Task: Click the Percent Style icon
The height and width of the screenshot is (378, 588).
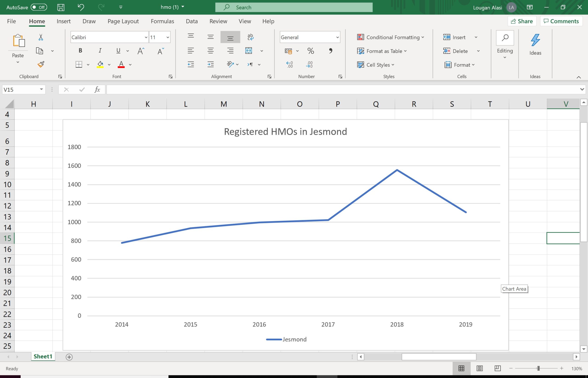Action: [x=311, y=51]
